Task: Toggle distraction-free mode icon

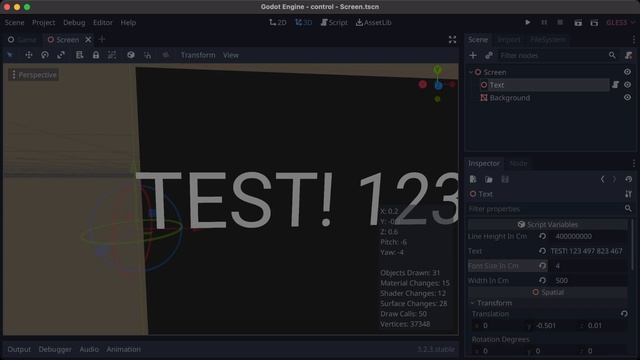Action: 452,40
